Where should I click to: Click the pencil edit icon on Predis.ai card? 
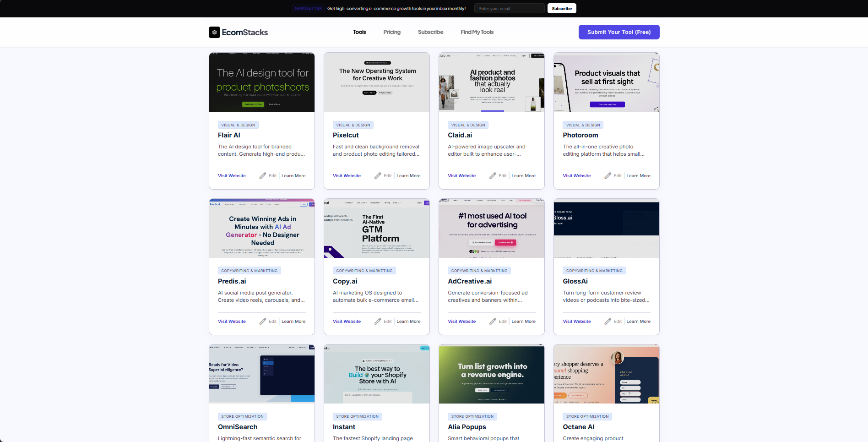coord(263,322)
